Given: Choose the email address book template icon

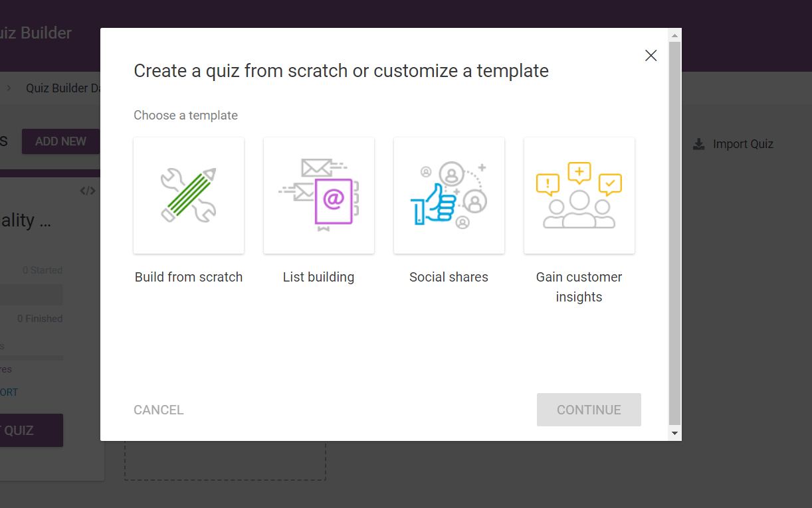Looking at the screenshot, I should point(319,195).
